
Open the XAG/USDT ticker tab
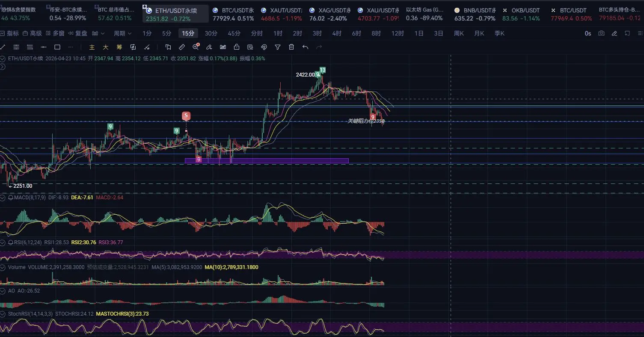(330, 14)
